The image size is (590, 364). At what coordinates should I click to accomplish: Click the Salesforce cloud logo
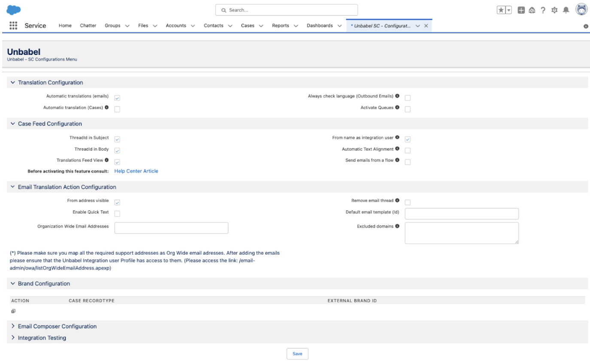point(14,9)
